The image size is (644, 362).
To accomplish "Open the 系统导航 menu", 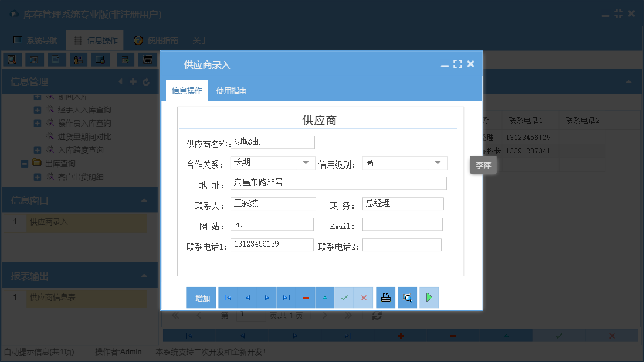I will [35, 40].
